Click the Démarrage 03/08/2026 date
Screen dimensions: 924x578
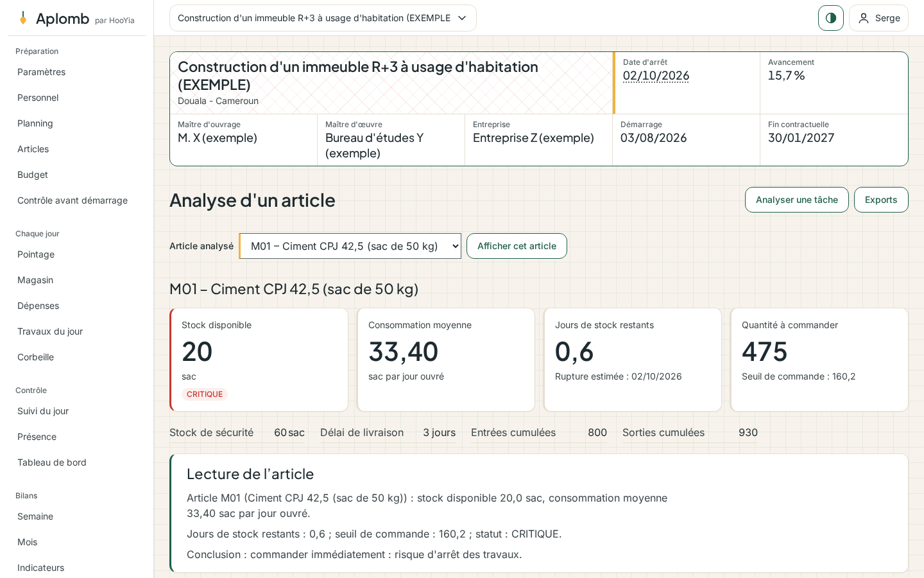[x=653, y=138]
